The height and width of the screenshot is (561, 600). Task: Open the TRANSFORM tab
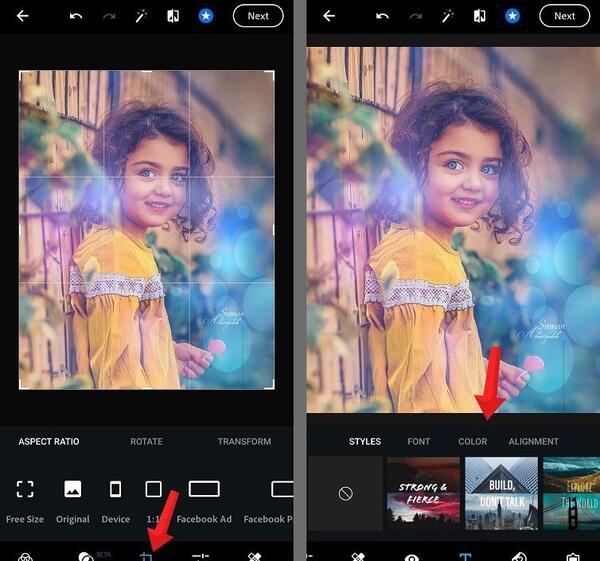point(244,442)
